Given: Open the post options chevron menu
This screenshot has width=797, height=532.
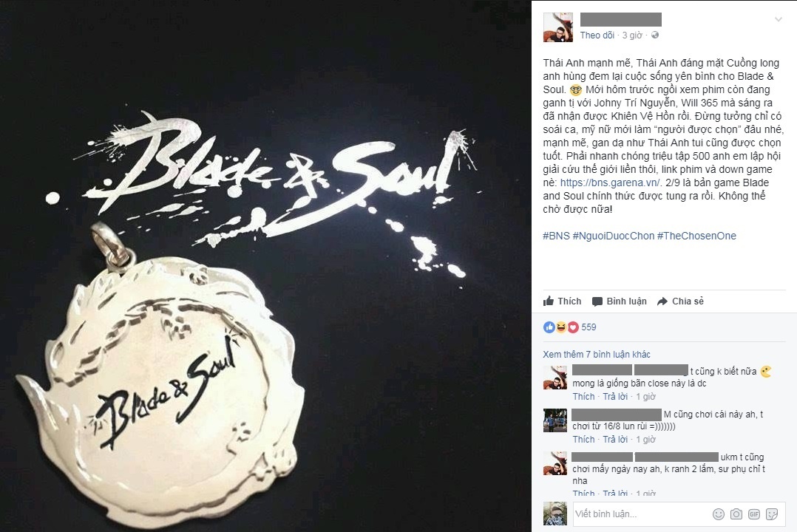Looking at the screenshot, I should point(779,20).
